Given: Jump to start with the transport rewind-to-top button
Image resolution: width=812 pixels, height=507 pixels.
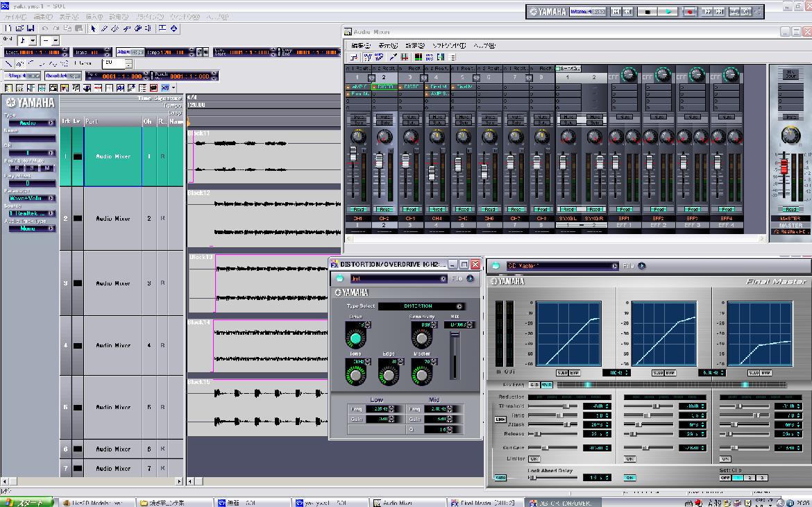Looking at the screenshot, I should (x=616, y=12).
